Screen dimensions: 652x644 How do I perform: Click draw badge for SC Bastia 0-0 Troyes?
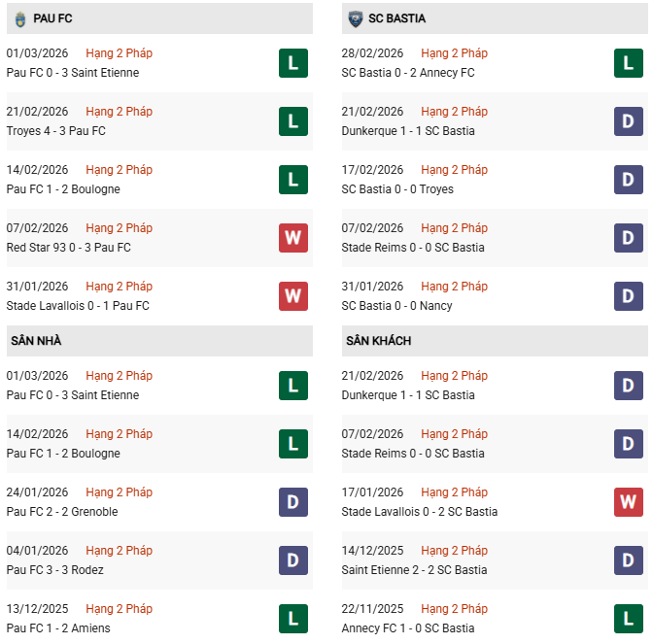(629, 180)
